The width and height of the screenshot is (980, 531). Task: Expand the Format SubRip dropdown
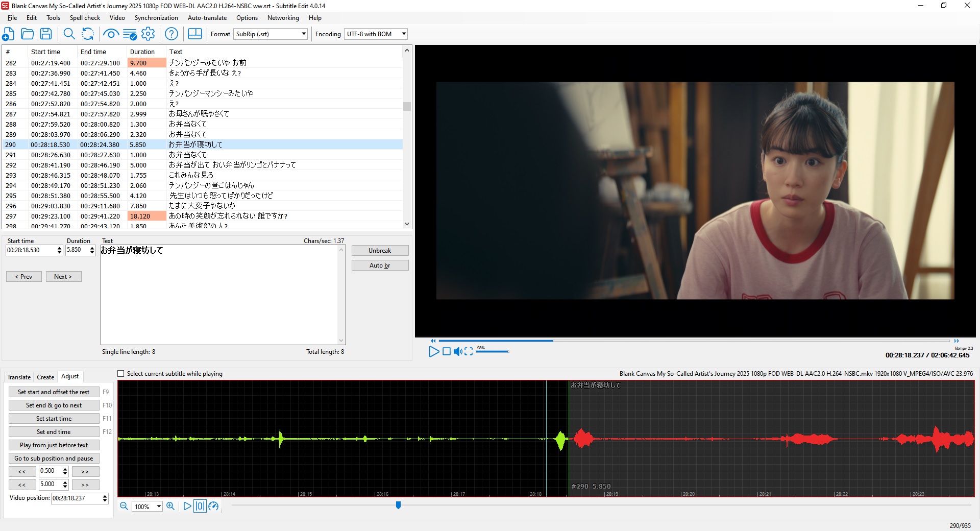point(304,34)
